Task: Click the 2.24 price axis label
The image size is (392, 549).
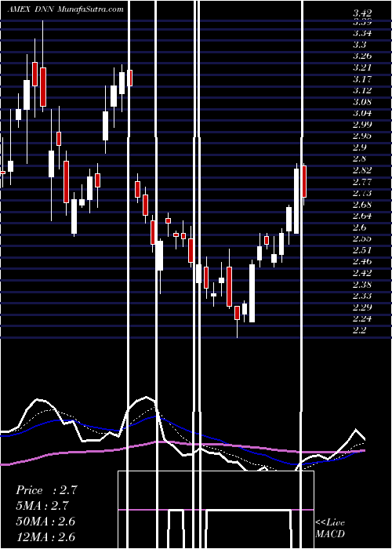Action: (x=362, y=318)
